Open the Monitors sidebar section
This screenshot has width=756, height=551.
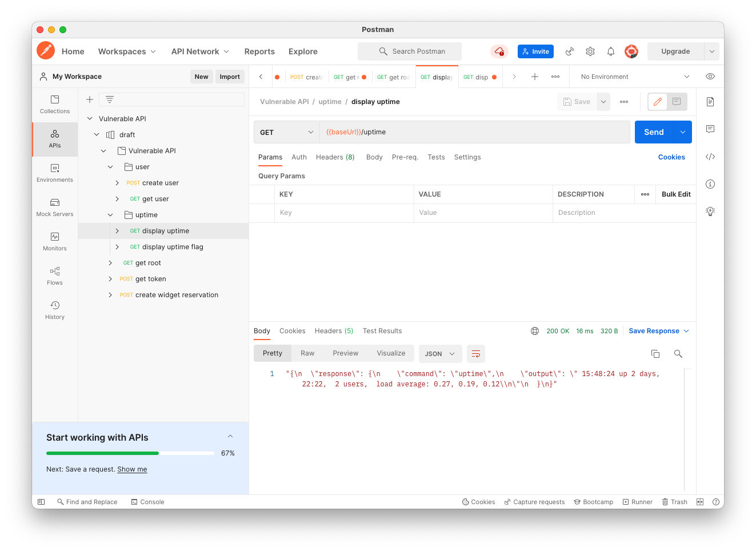pos(55,242)
